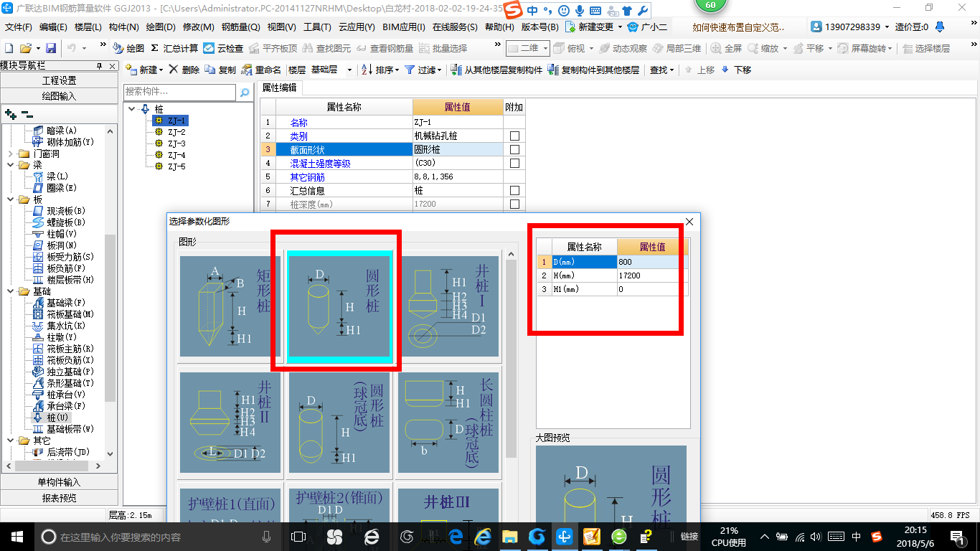Open 文件(F) menu
980x551 pixels.
point(19,27)
